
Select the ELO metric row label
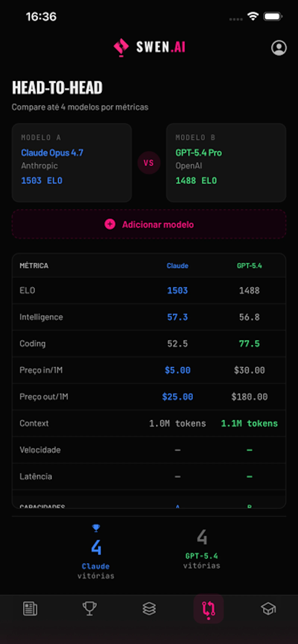coord(27,290)
